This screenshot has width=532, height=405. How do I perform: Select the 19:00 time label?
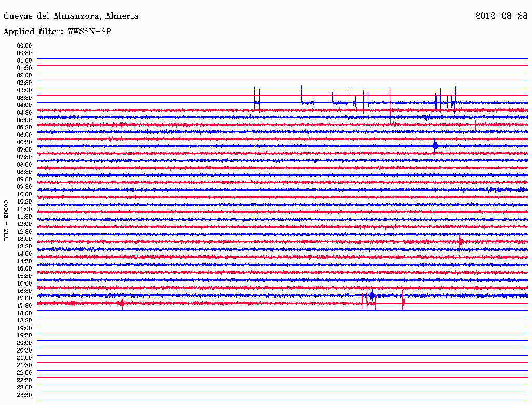pos(24,328)
